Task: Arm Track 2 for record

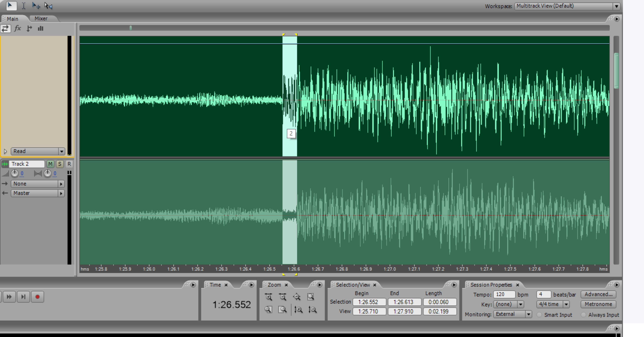Action: (69, 164)
